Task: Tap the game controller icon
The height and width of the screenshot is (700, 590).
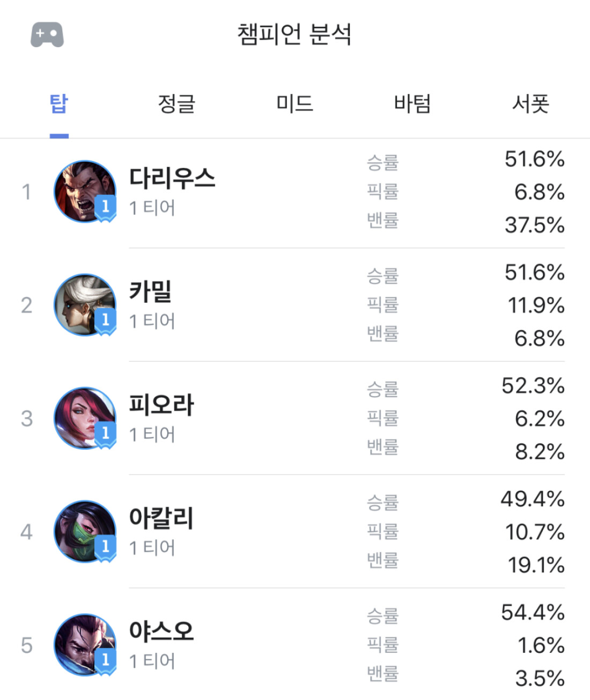Action: (x=47, y=35)
